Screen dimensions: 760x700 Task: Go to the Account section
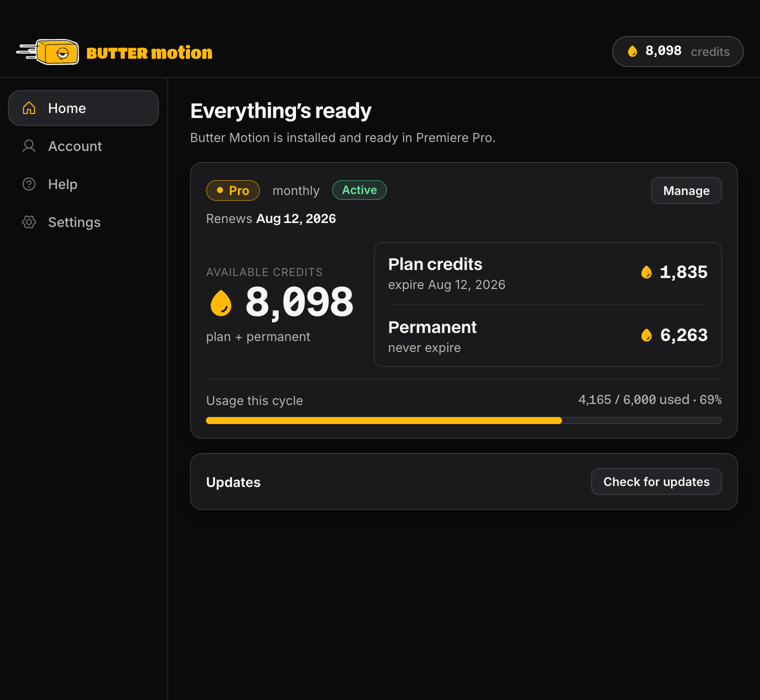[x=83, y=146]
